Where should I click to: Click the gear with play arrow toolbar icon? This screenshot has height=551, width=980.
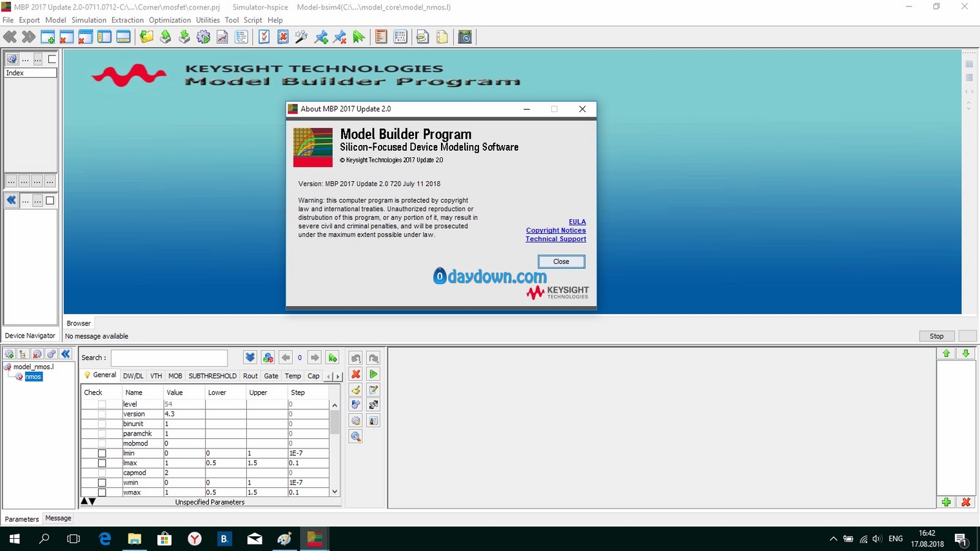tap(203, 37)
